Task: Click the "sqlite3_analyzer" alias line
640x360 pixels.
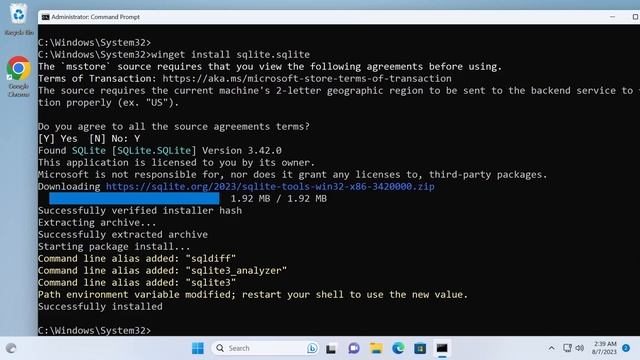Action: click(x=162, y=271)
